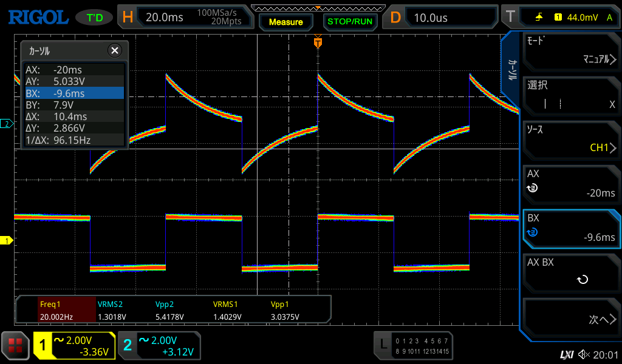Click the speaker mute icon

(x=584, y=354)
